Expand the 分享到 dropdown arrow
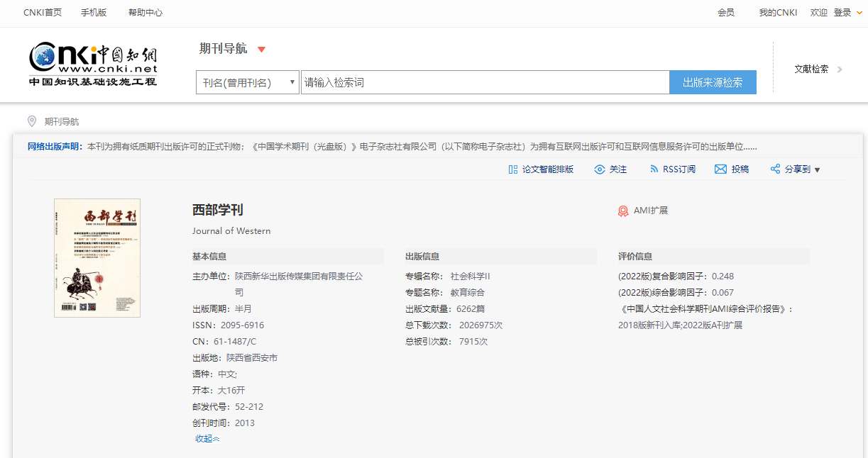The image size is (868, 458). [817, 170]
